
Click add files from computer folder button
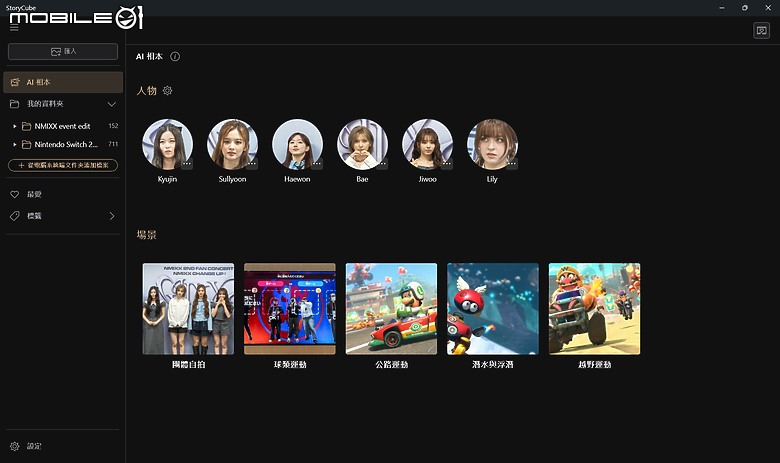click(x=63, y=165)
